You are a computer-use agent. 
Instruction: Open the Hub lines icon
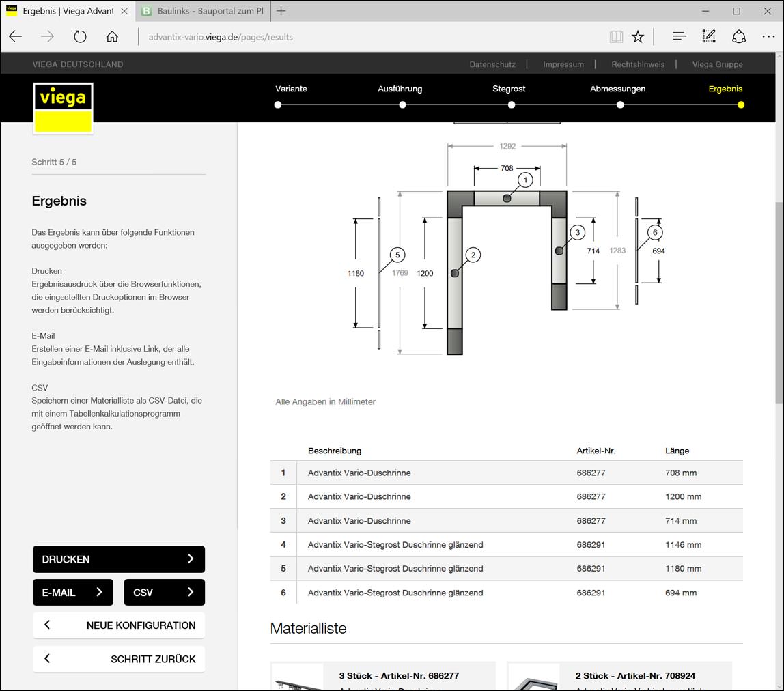(679, 36)
